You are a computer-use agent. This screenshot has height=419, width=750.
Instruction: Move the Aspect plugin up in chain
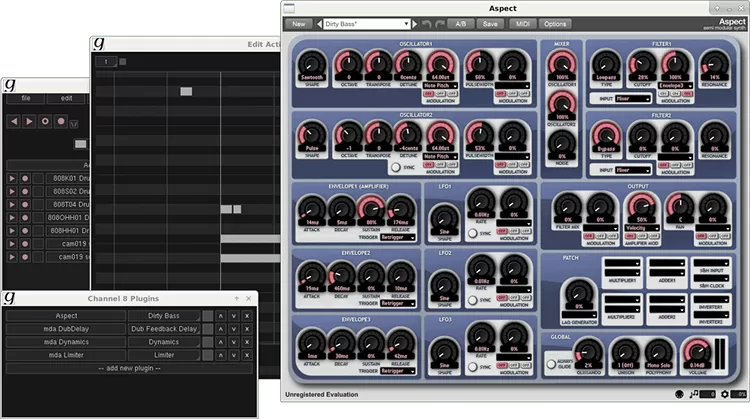[221, 316]
